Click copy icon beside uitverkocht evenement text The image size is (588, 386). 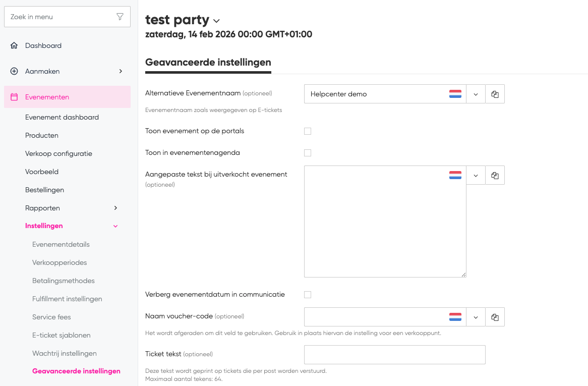(x=495, y=176)
